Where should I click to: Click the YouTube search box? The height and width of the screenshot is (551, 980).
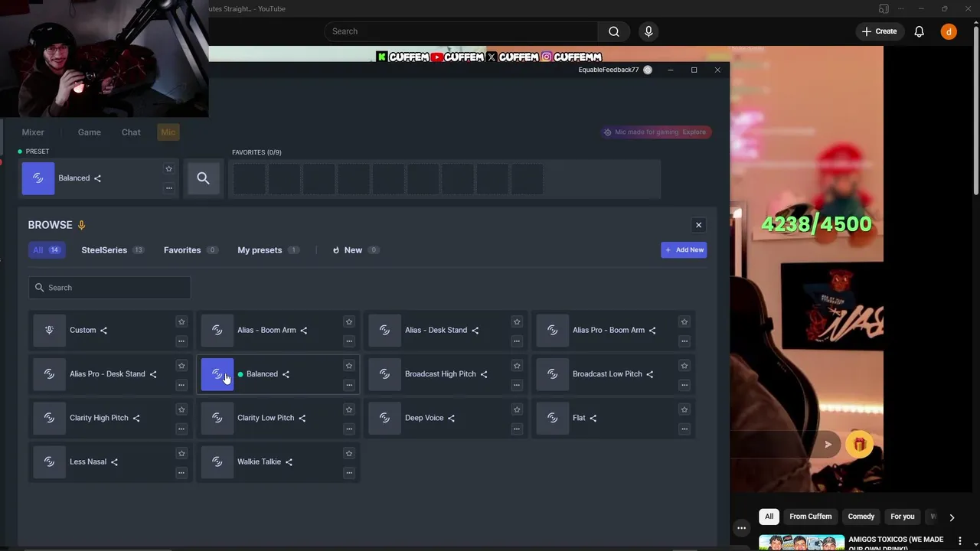click(461, 31)
